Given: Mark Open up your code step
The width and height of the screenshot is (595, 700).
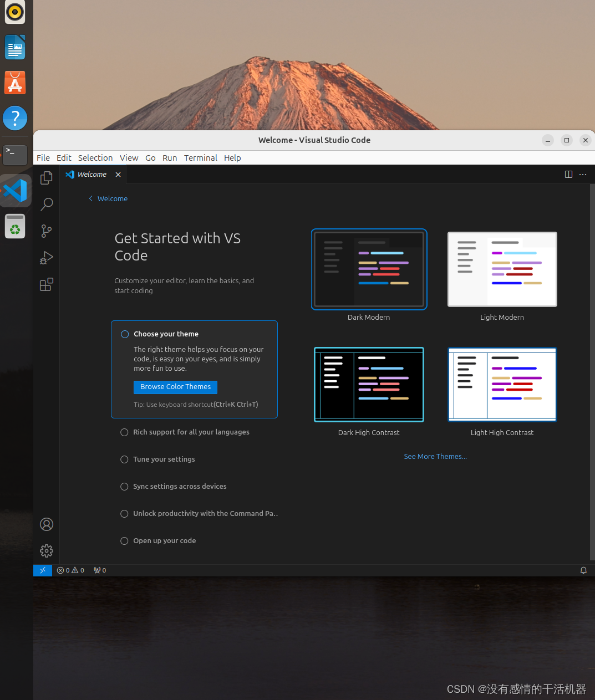Looking at the screenshot, I should point(125,541).
